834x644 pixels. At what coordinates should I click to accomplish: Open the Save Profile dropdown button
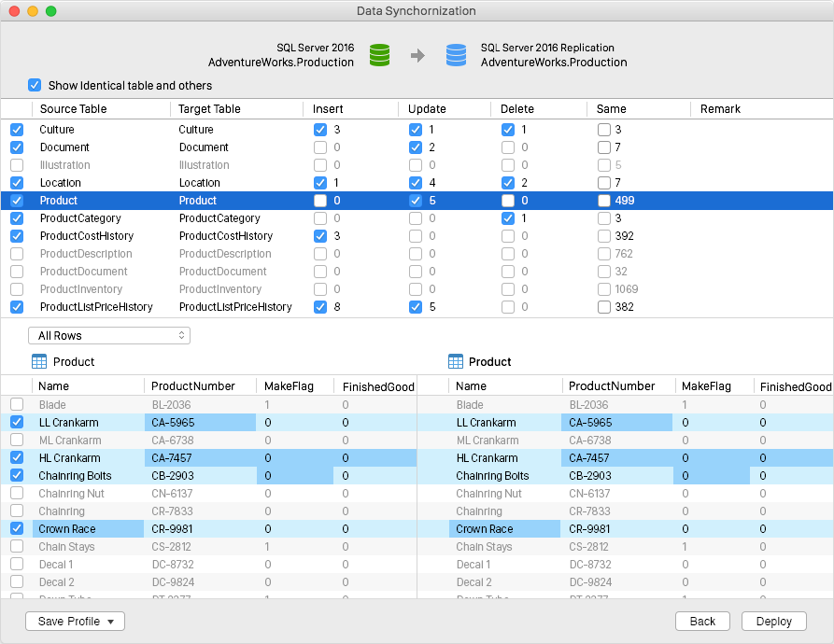click(75, 621)
